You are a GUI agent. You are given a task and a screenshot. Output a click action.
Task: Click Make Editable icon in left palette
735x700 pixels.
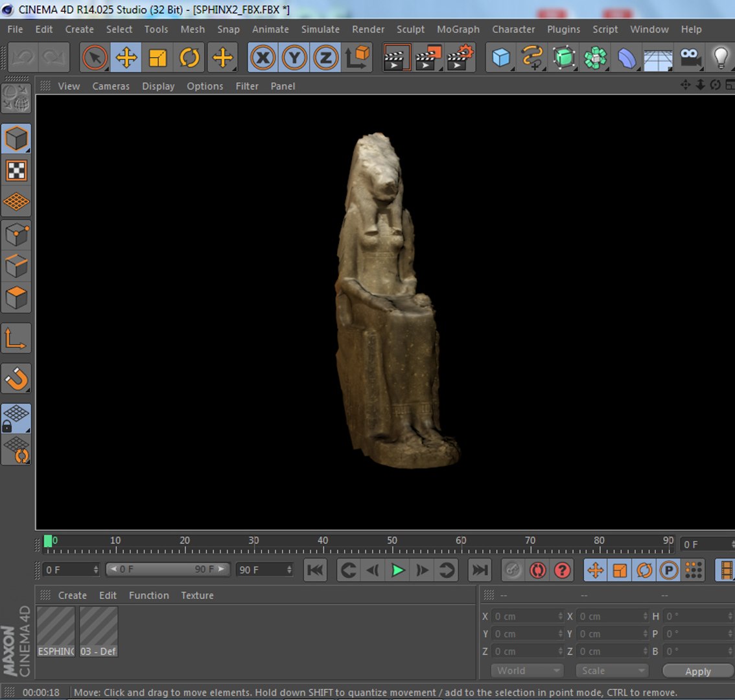coord(16,98)
